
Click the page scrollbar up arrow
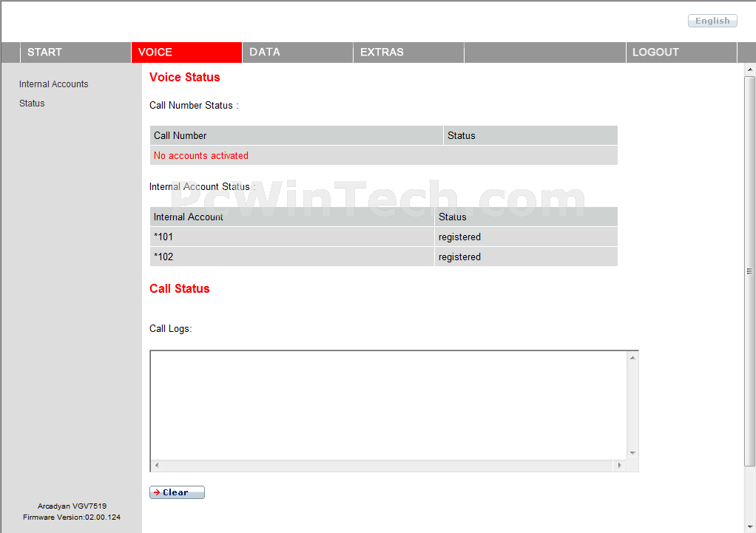click(749, 69)
